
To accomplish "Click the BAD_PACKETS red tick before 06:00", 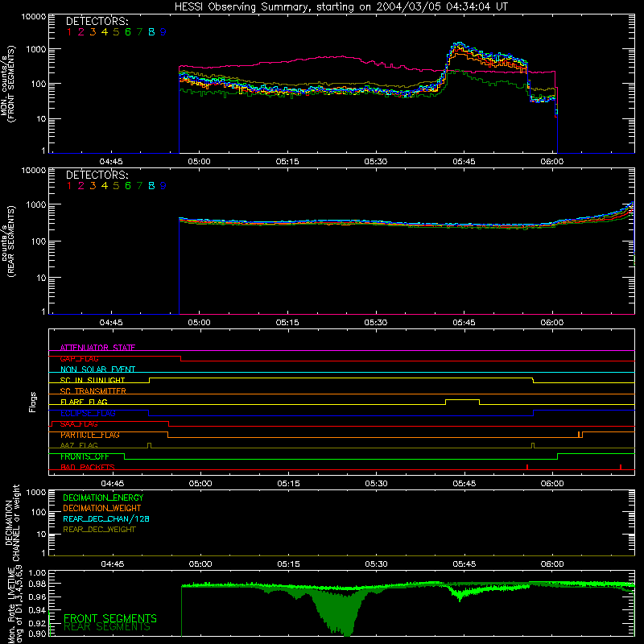I will (x=527, y=467).
